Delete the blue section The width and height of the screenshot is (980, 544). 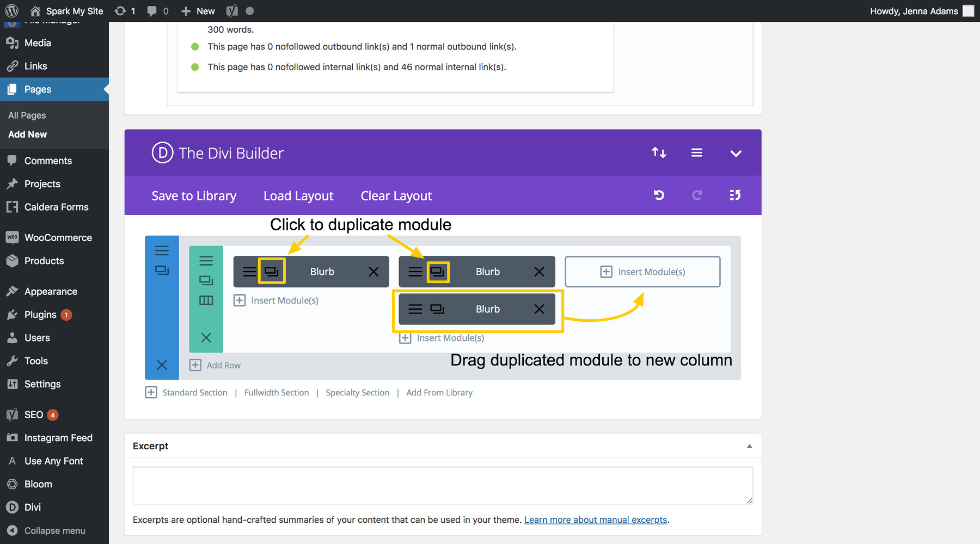(x=162, y=365)
